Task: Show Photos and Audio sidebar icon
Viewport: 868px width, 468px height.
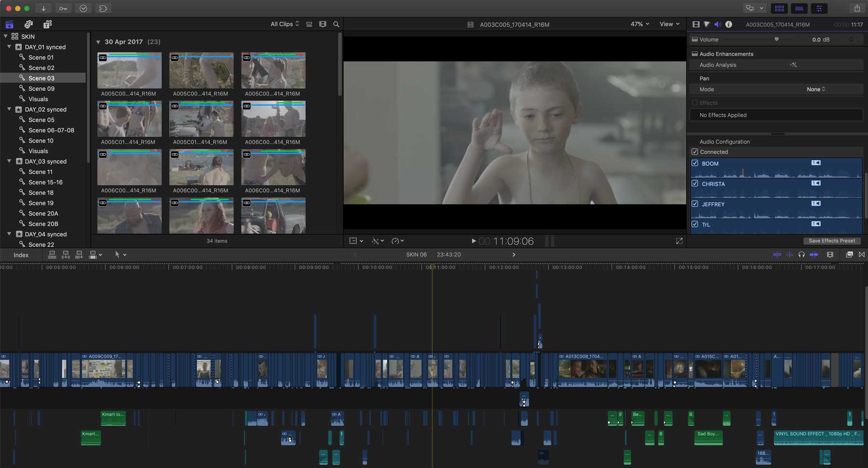Action: [x=28, y=24]
